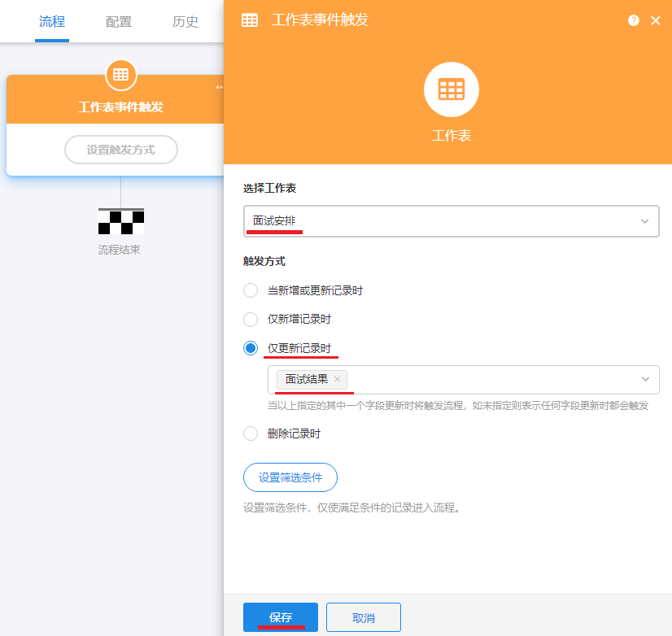Screen dimensions: 672x636
Task: Click the 保存 button
Action: click(281, 617)
